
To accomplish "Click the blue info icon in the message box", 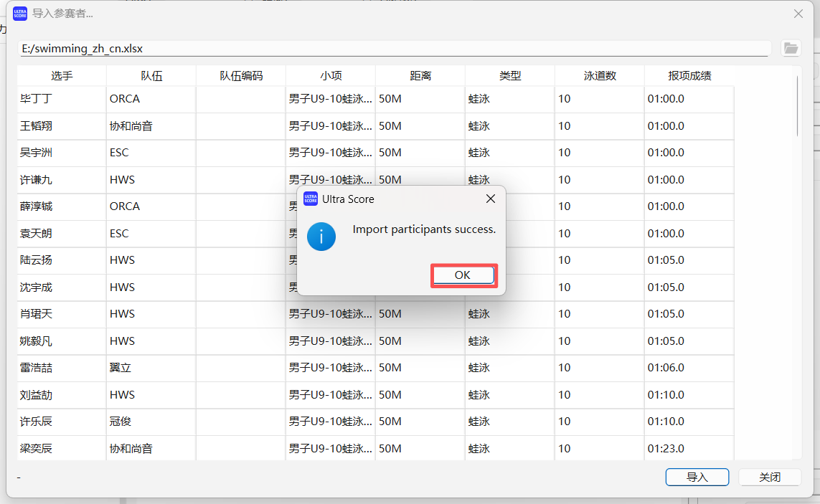I will (x=321, y=237).
